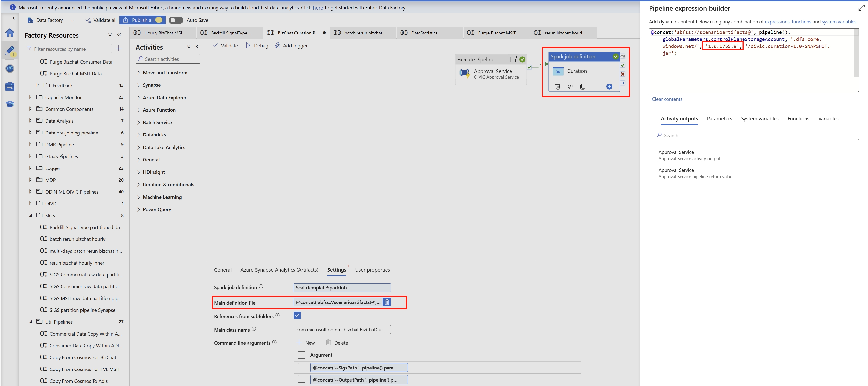Open the Azure Synapse Analytics (Artifacts) tab
The width and height of the screenshot is (868, 386).
click(279, 270)
